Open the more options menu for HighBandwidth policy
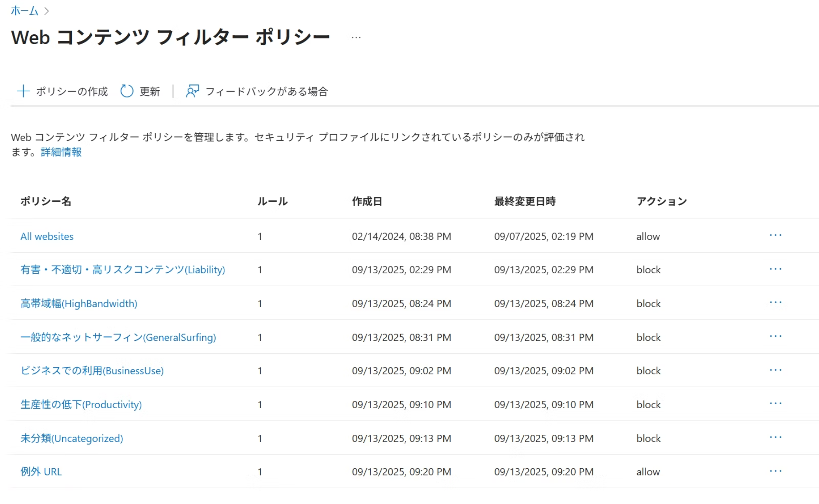819x504 pixels. pyautogui.click(x=775, y=303)
